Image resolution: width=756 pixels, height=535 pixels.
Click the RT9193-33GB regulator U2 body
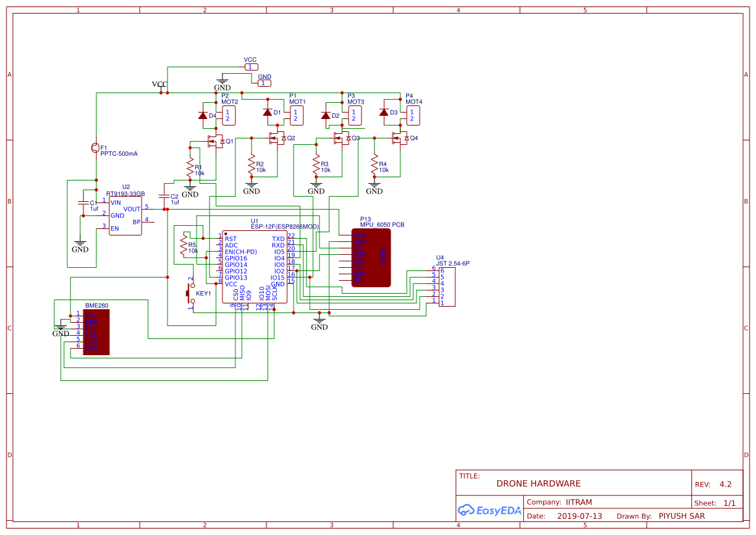(x=125, y=215)
